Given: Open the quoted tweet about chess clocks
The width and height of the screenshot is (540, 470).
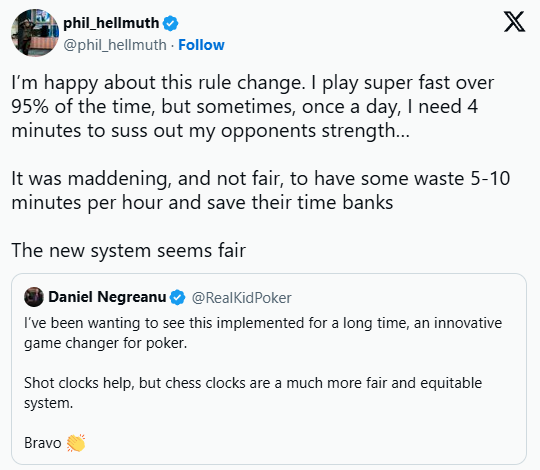Looking at the screenshot, I should pyautogui.click(x=269, y=369).
